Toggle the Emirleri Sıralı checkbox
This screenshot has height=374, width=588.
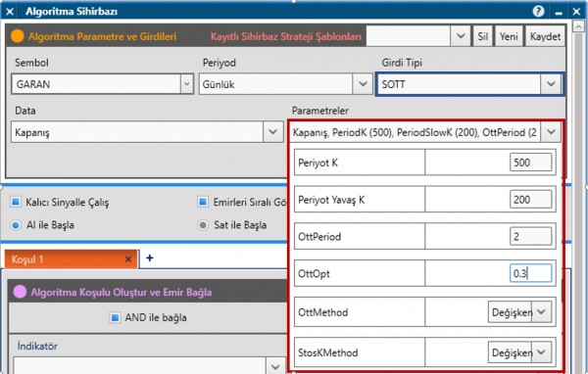coord(203,202)
